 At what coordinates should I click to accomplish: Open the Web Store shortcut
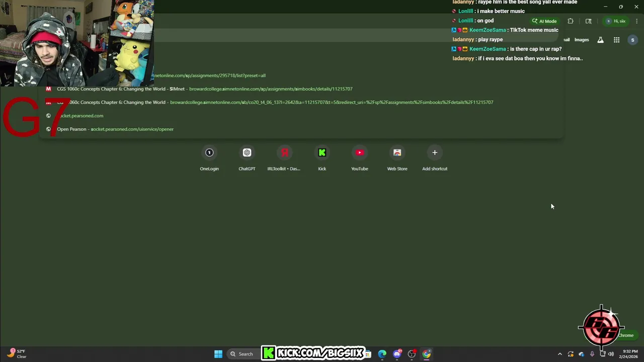[397, 158]
